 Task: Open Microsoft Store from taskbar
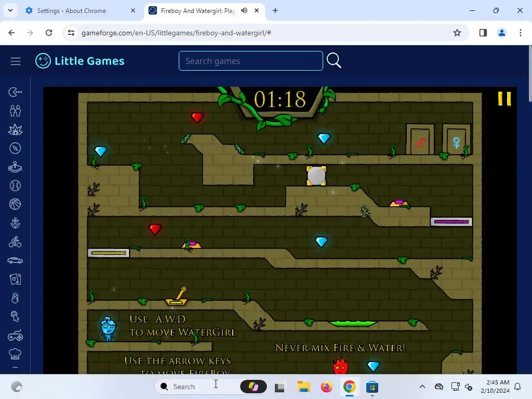(x=372, y=387)
